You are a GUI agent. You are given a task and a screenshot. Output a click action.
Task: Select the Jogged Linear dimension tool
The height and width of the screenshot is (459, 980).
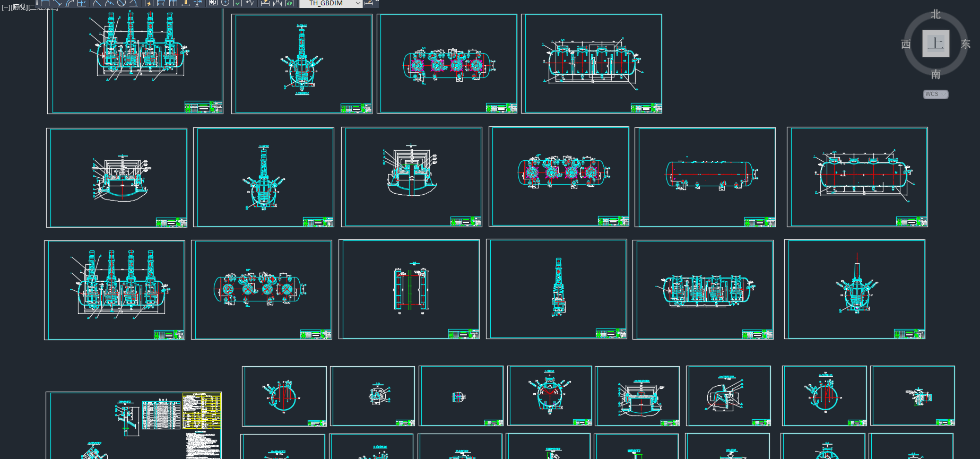(x=250, y=3)
